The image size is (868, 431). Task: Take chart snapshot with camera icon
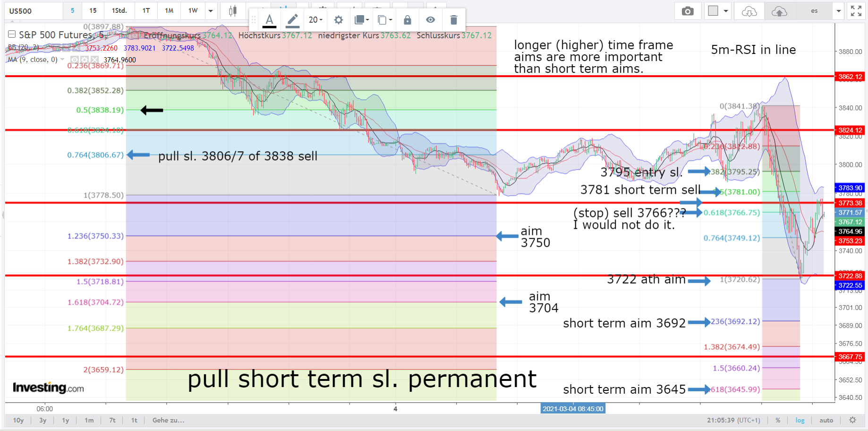pyautogui.click(x=688, y=11)
